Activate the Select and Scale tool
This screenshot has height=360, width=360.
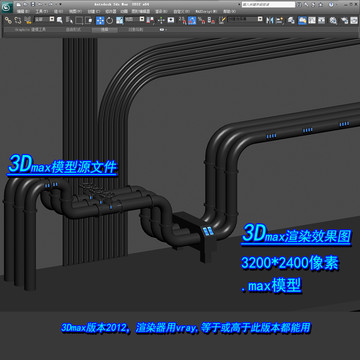tap(120, 20)
